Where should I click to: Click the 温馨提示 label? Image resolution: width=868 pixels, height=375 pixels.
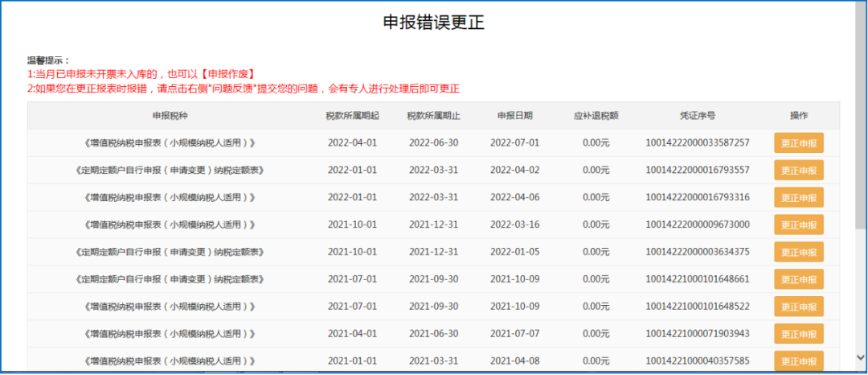[x=49, y=60]
